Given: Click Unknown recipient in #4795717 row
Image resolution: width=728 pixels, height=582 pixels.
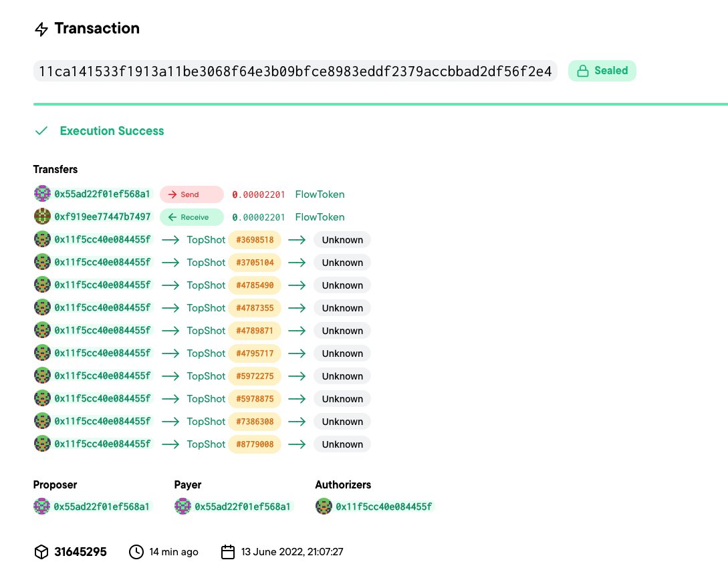Looking at the screenshot, I should point(342,353).
